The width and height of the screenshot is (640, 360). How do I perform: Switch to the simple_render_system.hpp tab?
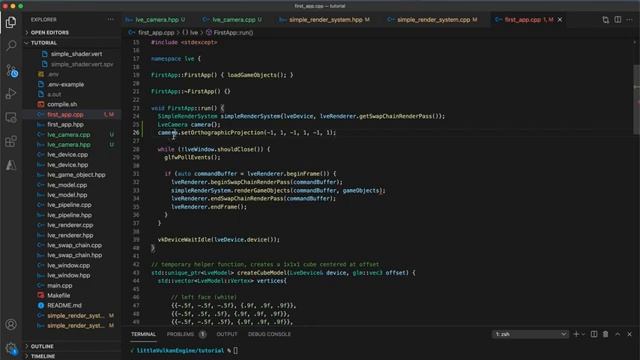[325, 20]
